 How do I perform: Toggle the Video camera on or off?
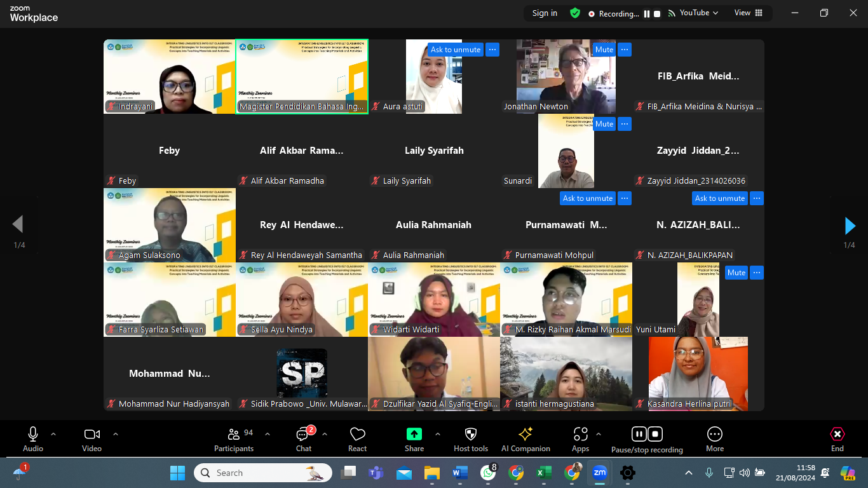tap(92, 439)
